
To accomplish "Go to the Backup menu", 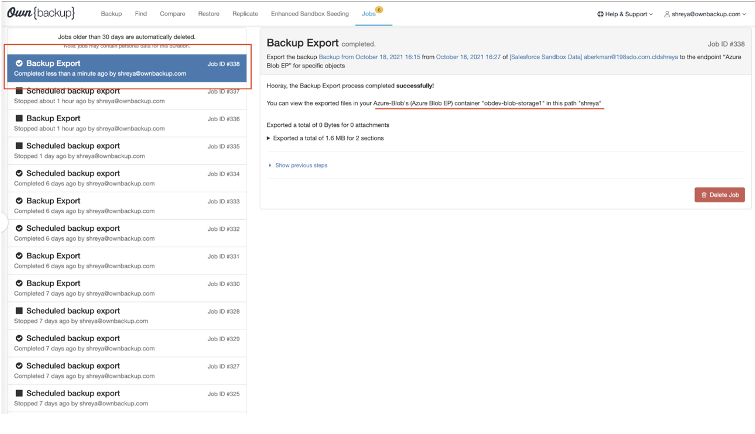I will pyautogui.click(x=111, y=13).
